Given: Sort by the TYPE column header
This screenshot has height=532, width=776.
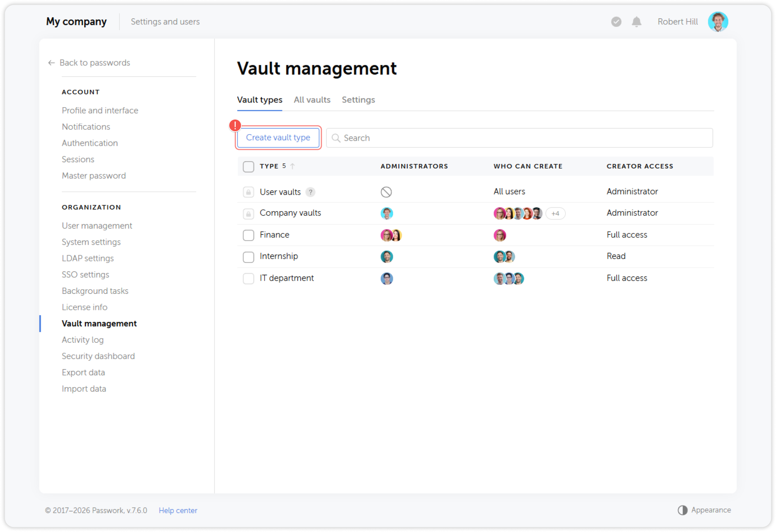Looking at the screenshot, I should coord(269,166).
